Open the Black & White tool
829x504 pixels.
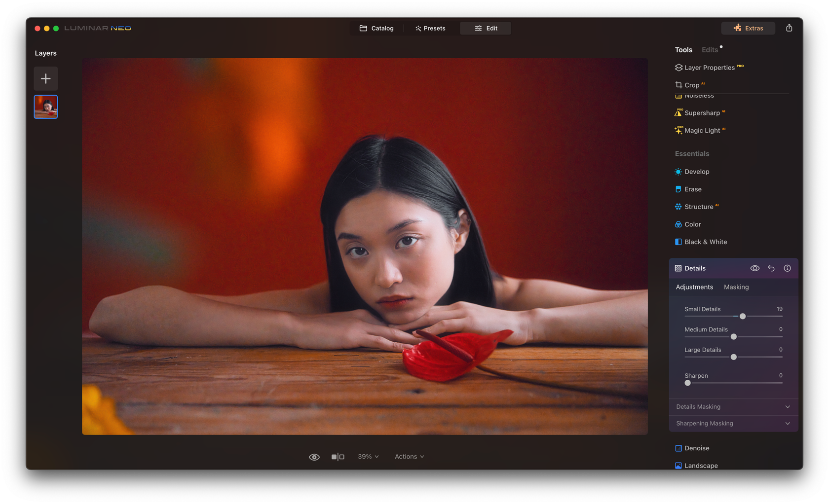tap(706, 242)
